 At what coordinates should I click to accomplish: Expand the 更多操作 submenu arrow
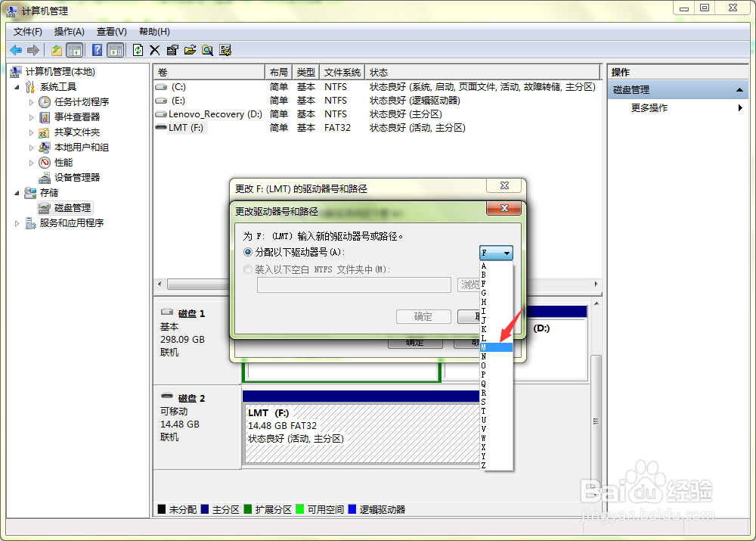pyautogui.click(x=740, y=107)
